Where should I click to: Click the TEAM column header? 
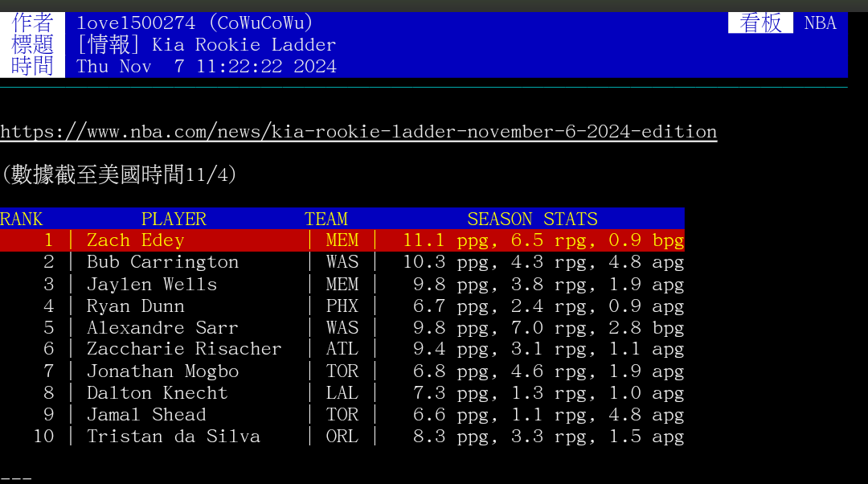tap(326, 219)
